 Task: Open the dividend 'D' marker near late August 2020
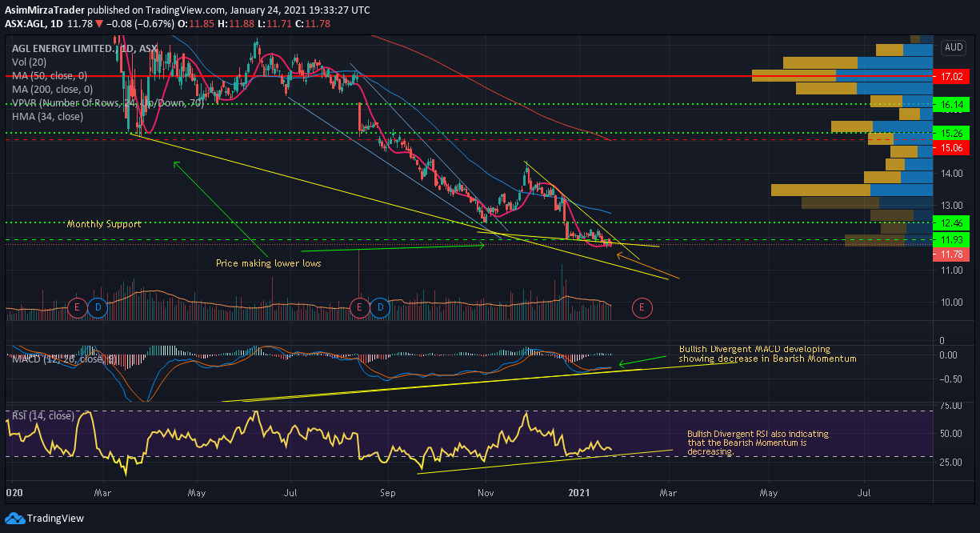(380, 307)
